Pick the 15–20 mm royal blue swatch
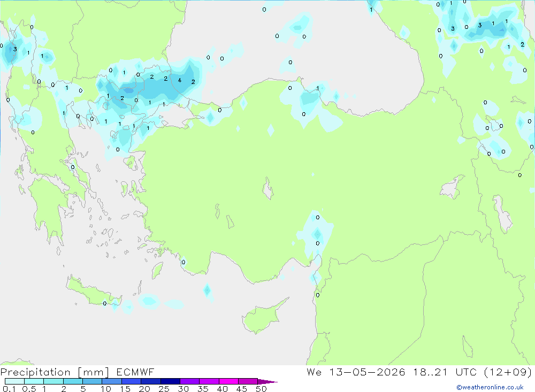The image size is (535, 392). pos(131,381)
